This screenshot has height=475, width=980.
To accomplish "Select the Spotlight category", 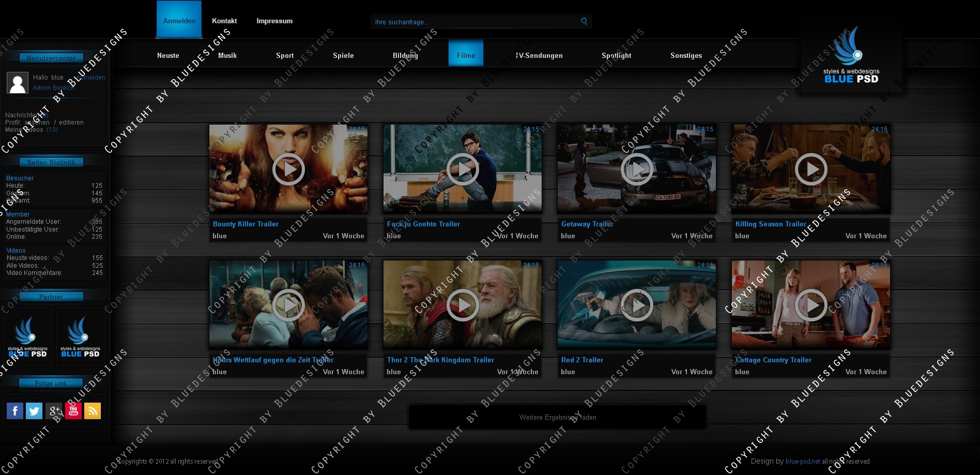I will click(x=616, y=55).
